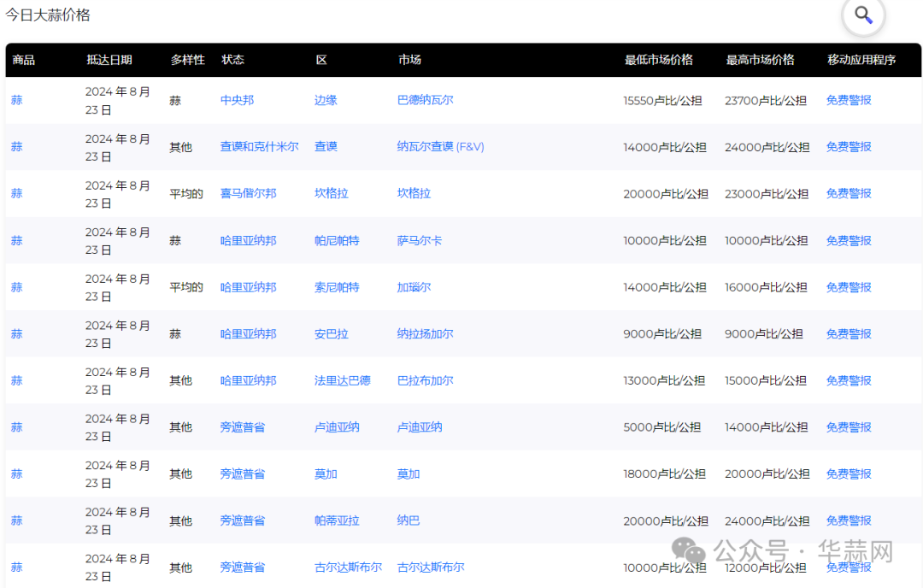
Task: Click the 9000卢比/公担 minimum price
Action: 662,333
